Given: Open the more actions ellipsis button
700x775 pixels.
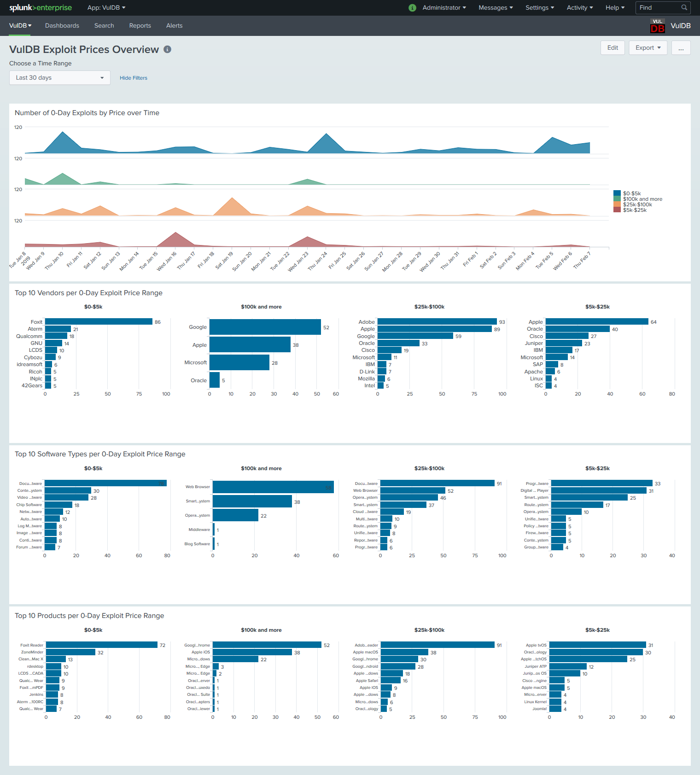Looking at the screenshot, I should (x=681, y=48).
